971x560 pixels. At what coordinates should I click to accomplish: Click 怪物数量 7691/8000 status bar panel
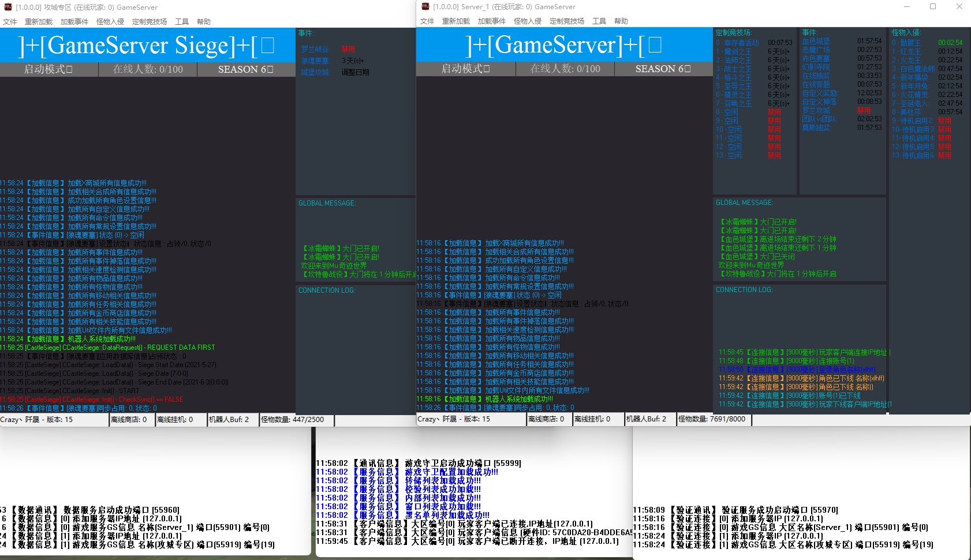pos(714,419)
